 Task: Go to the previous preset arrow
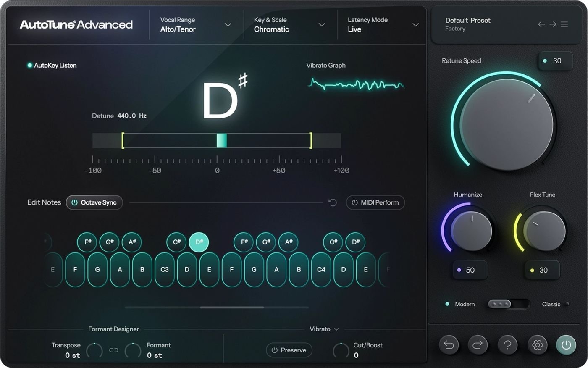(541, 24)
